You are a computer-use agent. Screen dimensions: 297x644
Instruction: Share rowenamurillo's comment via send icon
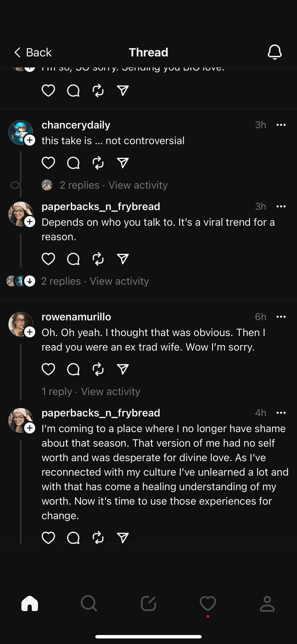click(x=123, y=369)
